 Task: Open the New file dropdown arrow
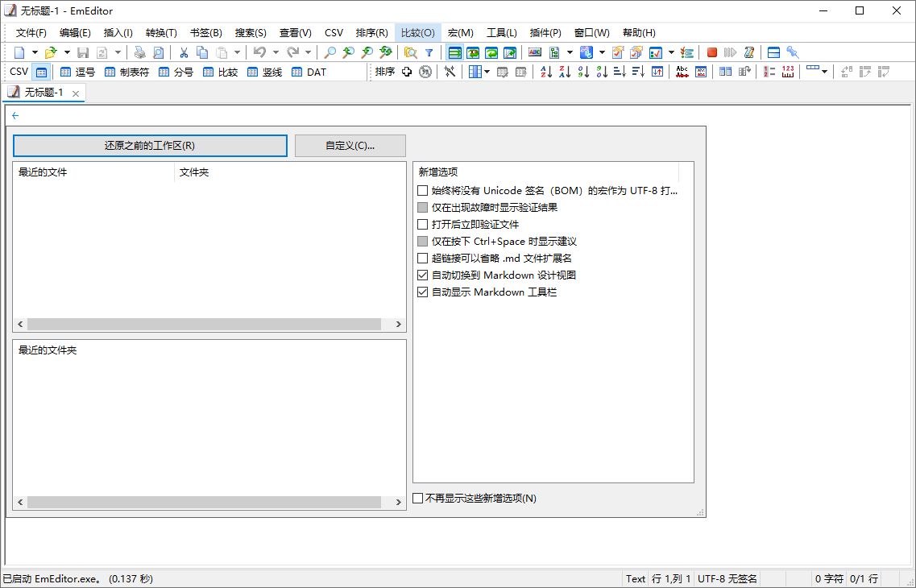pyautogui.click(x=35, y=52)
